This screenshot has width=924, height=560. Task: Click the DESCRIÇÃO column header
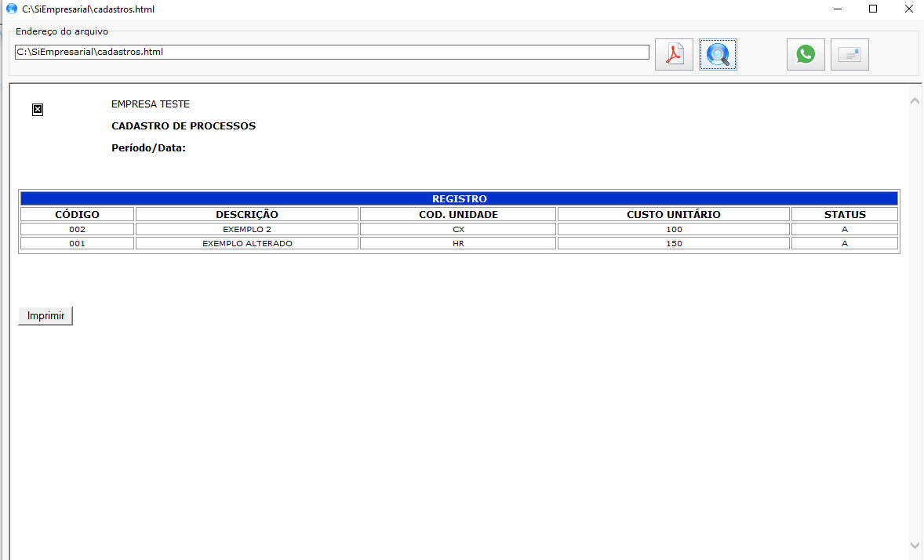247,215
